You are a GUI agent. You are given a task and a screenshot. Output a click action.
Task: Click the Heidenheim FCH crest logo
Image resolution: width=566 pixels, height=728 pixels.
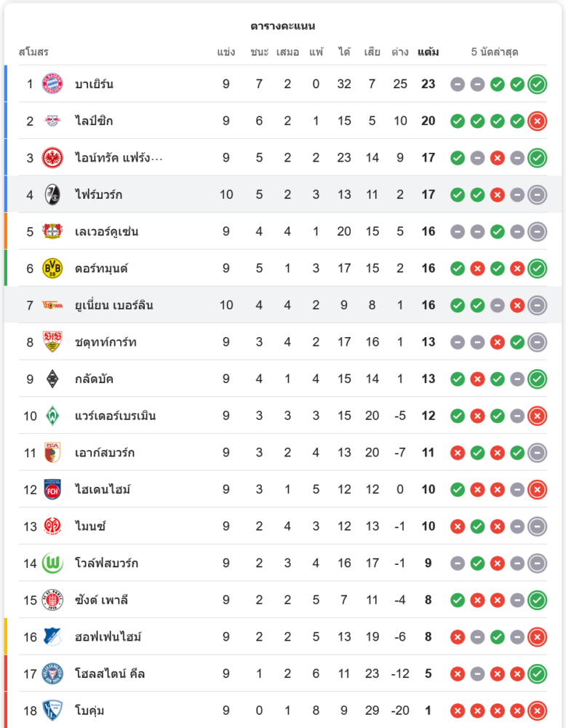(52, 489)
